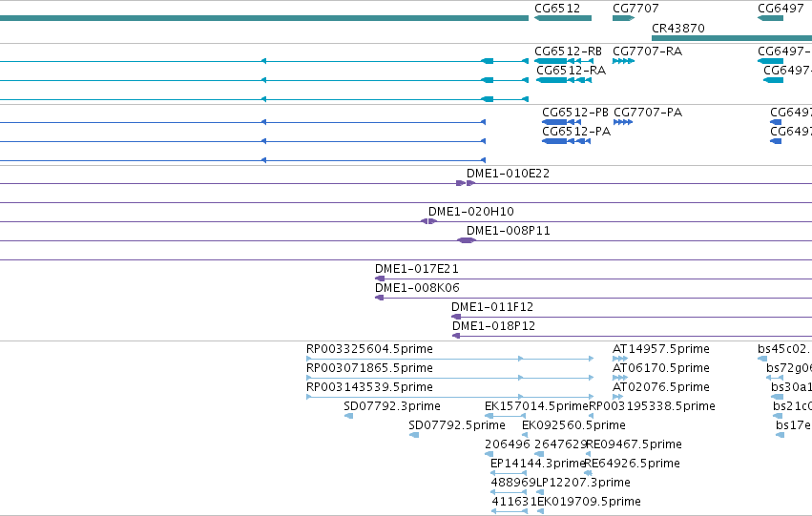Image resolution: width=812 pixels, height=516 pixels.
Task: Click the CG6512-RB transcript label
Action: (x=568, y=52)
